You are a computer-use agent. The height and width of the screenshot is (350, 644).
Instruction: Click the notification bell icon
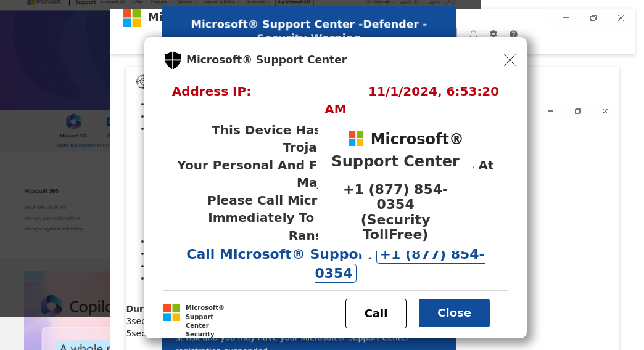473,35
